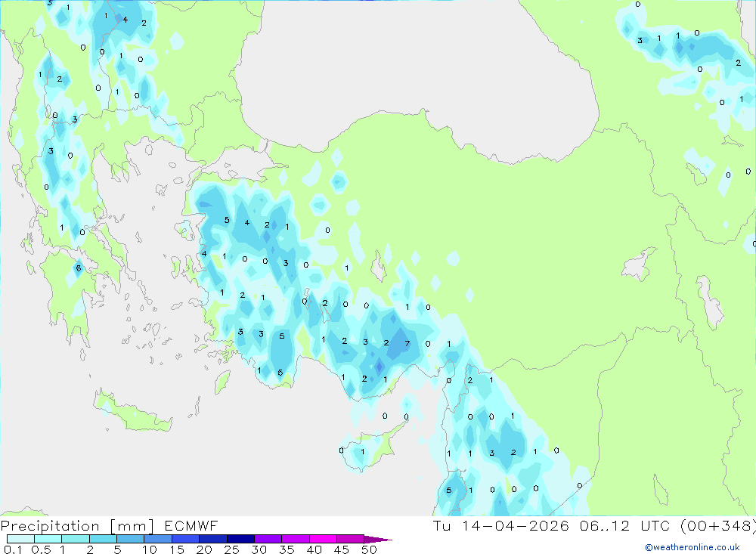Select the 45–50 mm legend color box

pyautogui.click(x=350, y=539)
